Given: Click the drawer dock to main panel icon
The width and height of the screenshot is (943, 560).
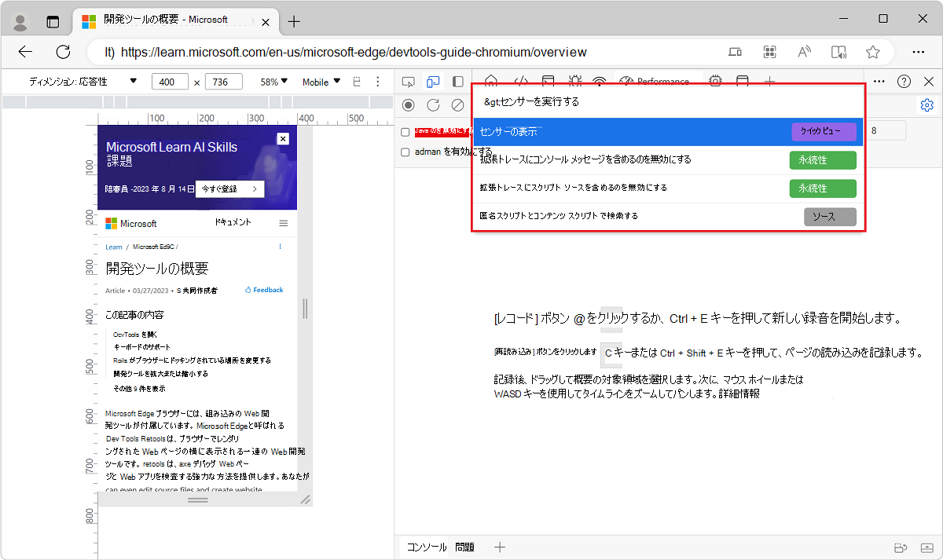Looking at the screenshot, I should tap(901, 547).
